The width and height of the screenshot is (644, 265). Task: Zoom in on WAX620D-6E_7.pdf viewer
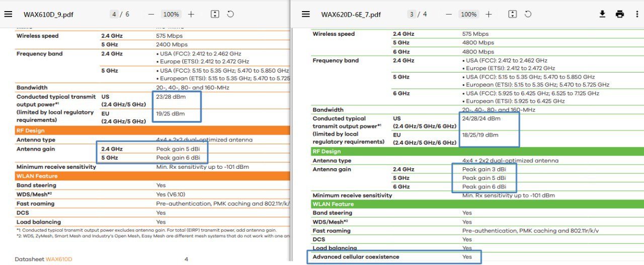[489, 14]
